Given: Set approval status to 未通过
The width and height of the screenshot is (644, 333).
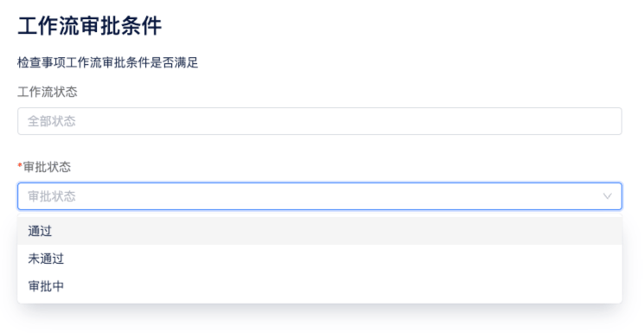Looking at the screenshot, I should point(320,259).
